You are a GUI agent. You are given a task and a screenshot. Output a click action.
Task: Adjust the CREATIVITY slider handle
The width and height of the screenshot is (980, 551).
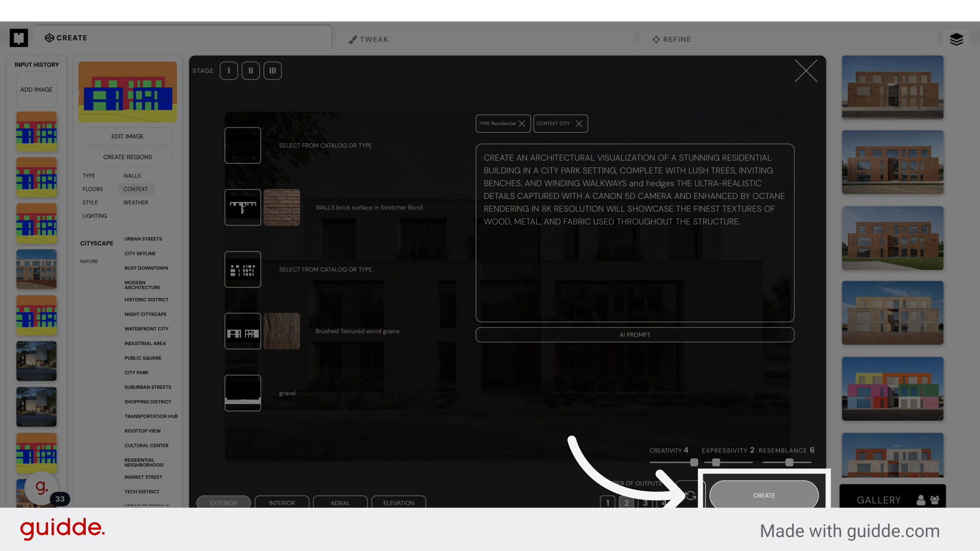[694, 462]
